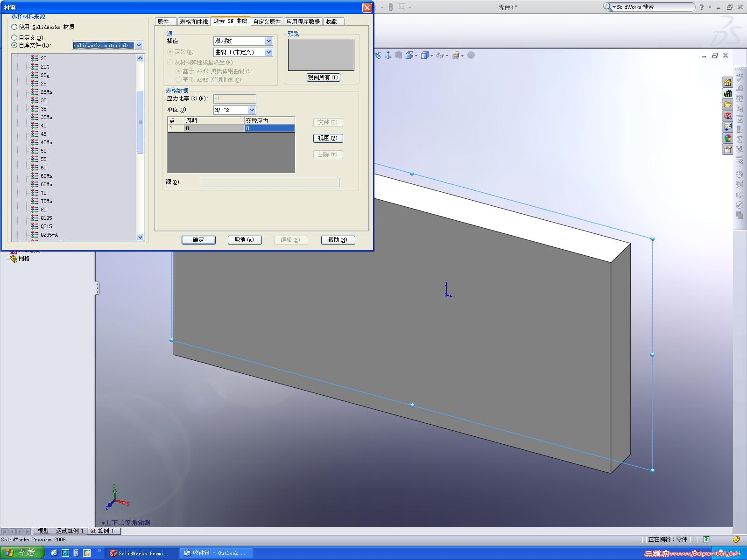747x560 pixels.
Task: Click the Outlook inbox taskbar button
Action: 217,553
